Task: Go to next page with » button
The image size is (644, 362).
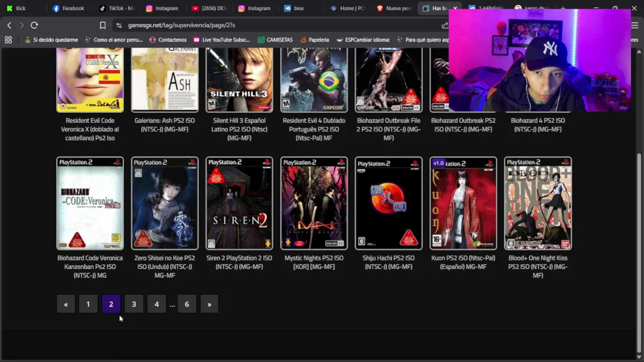Action: click(x=209, y=304)
